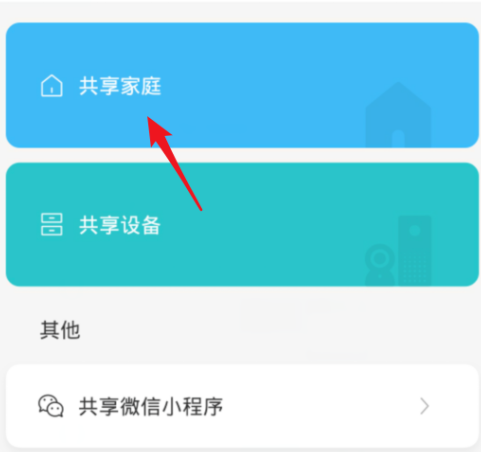Viewport: 481px width, 452px height.
Task: Click the 其他 section header
Action: click(60, 330)
